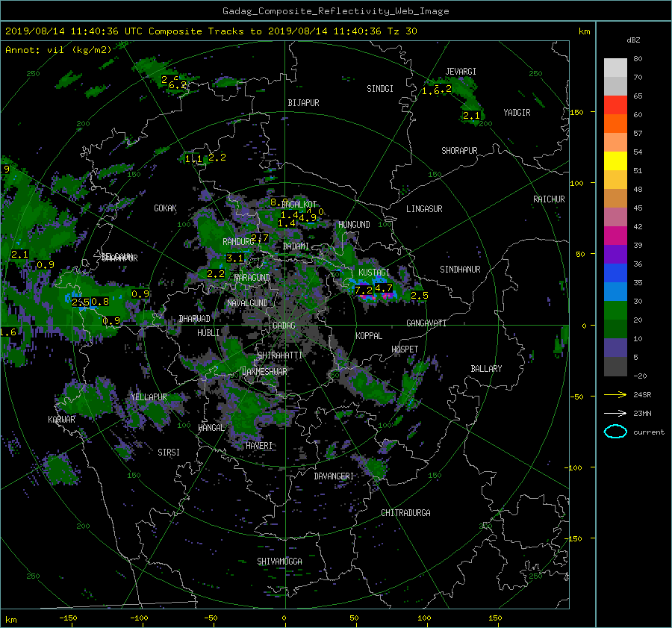Click the 2.5 VIL value east of Kustagi
672x628 pixels.
[419, 296]
